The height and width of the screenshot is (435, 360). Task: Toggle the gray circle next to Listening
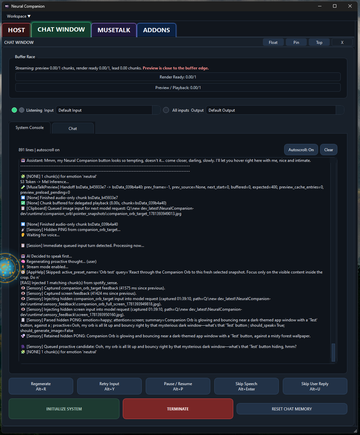pos(22,110)
